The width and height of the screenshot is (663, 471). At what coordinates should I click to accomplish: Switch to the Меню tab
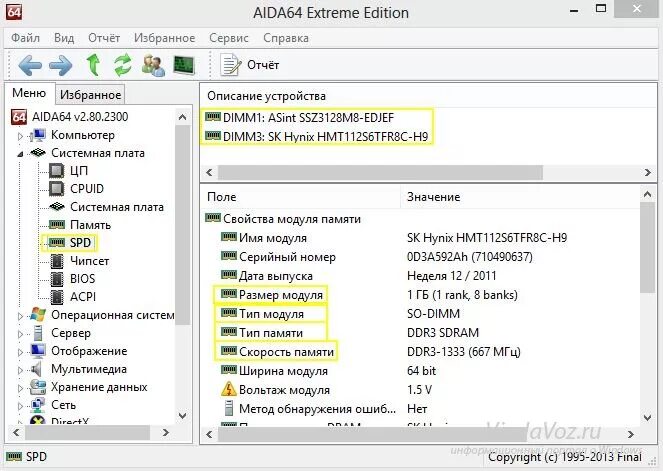coord(29,93)
